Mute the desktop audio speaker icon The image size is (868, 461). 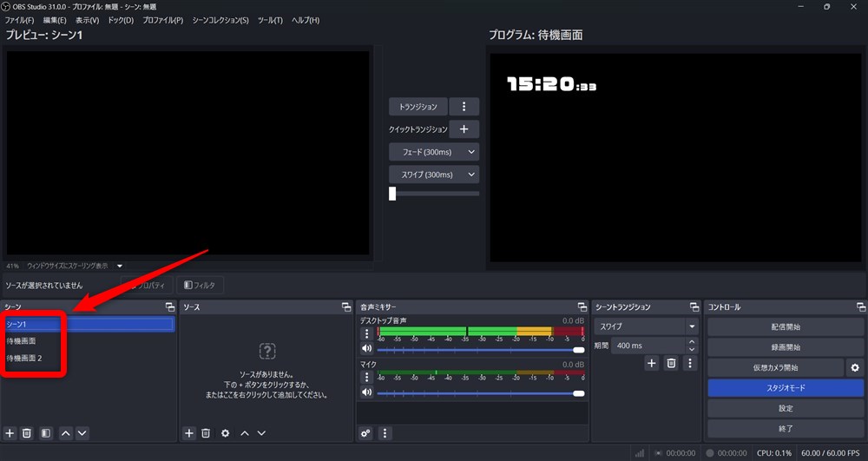(366, 349)
